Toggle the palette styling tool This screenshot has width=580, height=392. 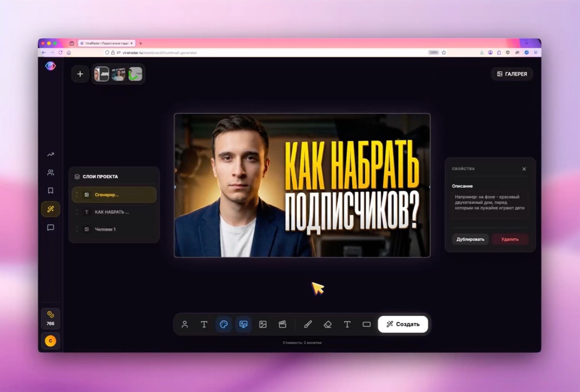click(x=223, y=324)
